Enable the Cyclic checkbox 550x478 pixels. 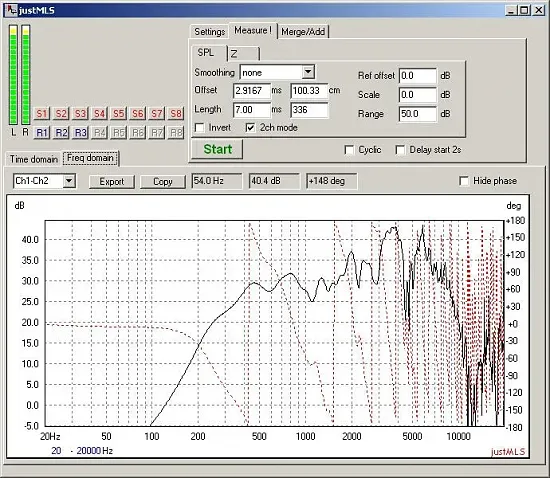tap(349, 150)
